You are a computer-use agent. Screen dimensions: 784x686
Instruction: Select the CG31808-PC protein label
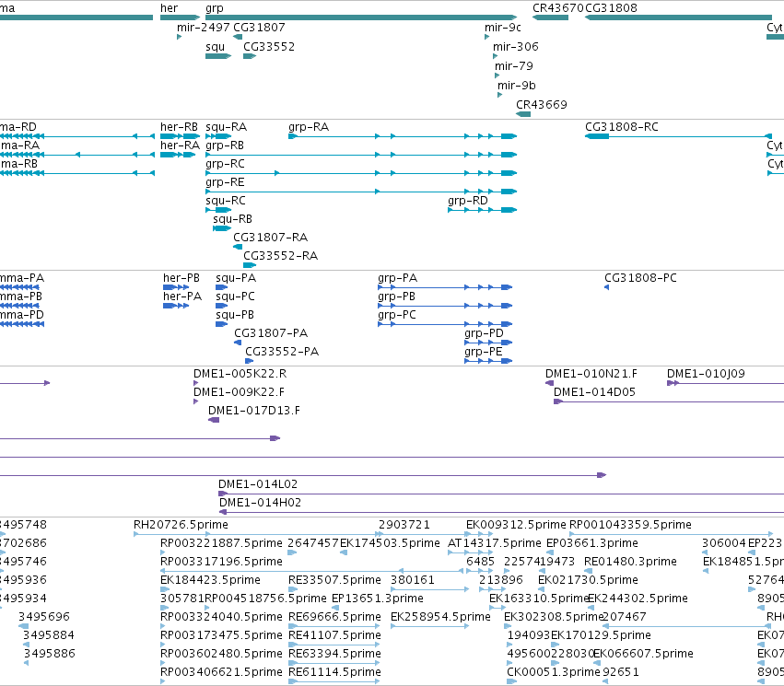(x=640, y=278)
